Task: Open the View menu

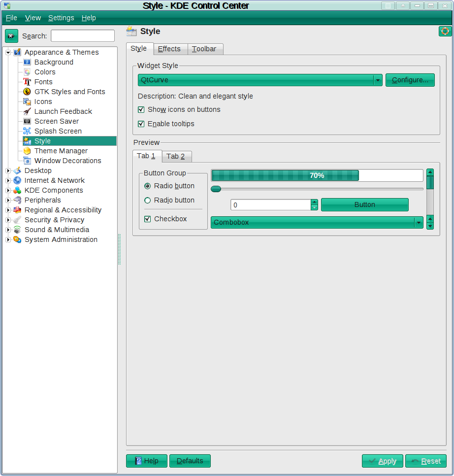Action: coord(33,18)
